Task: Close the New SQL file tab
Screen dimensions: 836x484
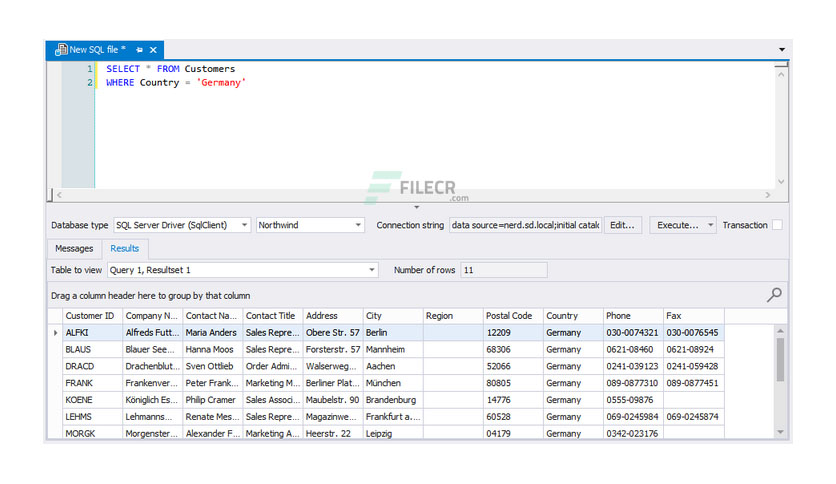Action: pyautogui.click(x=154, y=50)
